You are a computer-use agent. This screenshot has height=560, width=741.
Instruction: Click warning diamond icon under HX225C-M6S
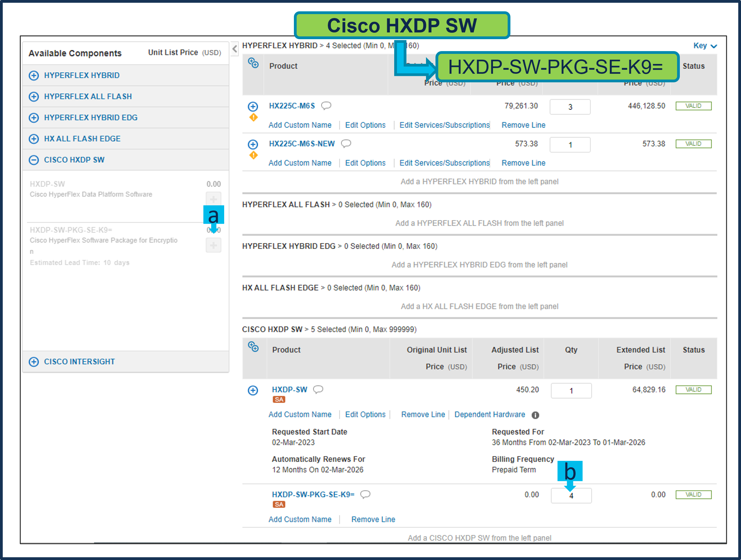(x=253, y=118)
